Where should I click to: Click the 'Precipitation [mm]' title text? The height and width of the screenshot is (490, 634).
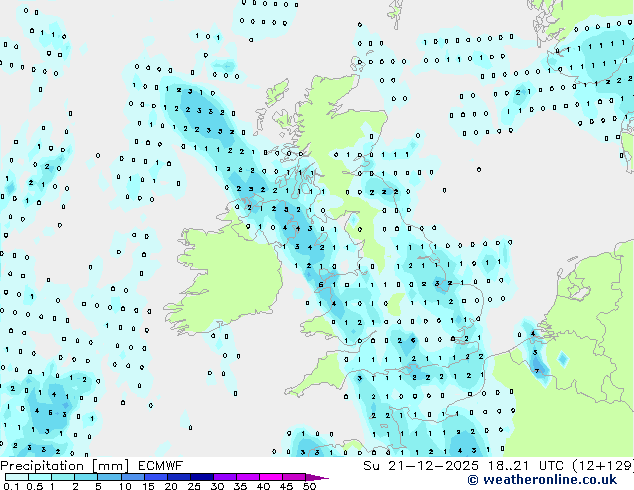tap(65, 466)
